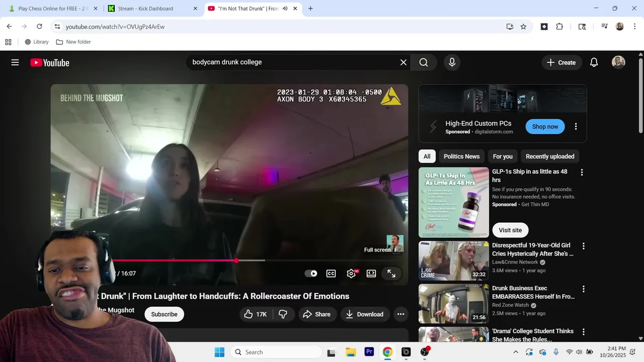Start voice search with the microphone

pyautogui.click(x=452, y=62)
